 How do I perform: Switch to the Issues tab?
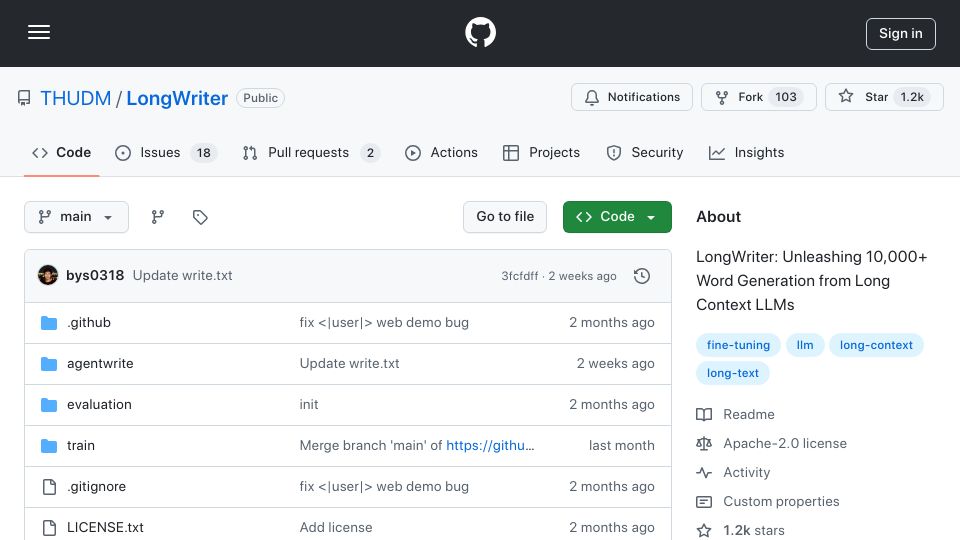coord(166,152)
